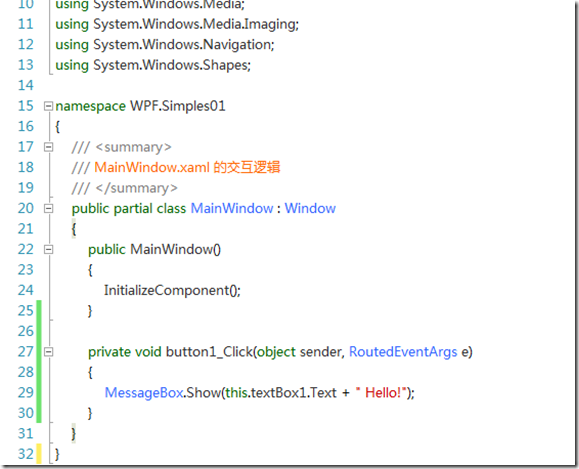Collapse the MainWindow constructor outline

point(48,250)
